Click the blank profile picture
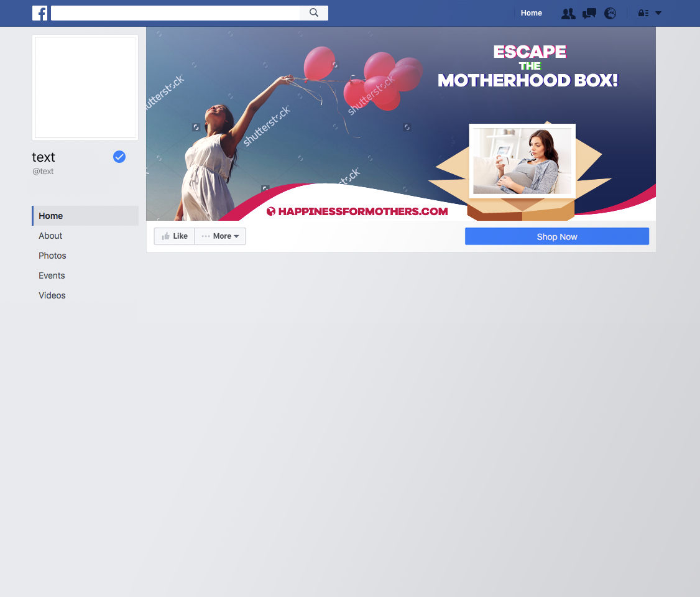The width and height of the screenshot is (700, 597). click(85, 88)
